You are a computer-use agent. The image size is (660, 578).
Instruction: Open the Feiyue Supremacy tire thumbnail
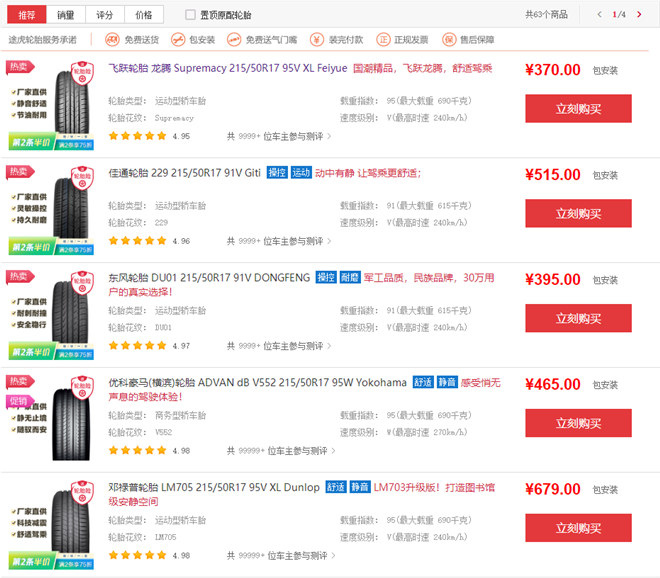tap(51, 105)
